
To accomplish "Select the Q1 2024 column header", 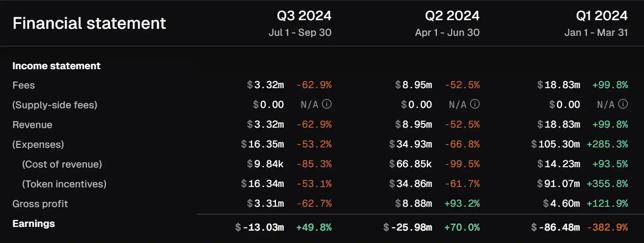I will click(602, 16).
